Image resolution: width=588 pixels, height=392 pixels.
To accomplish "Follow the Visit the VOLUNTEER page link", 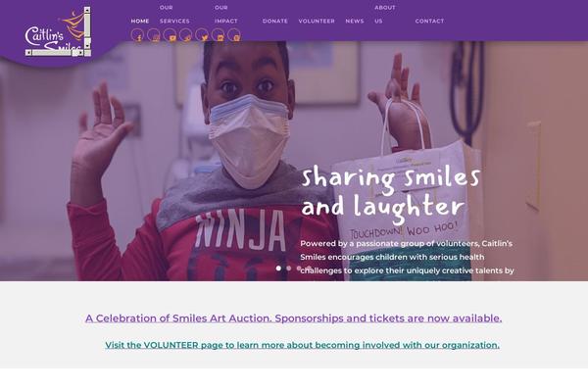I will 302,345.
